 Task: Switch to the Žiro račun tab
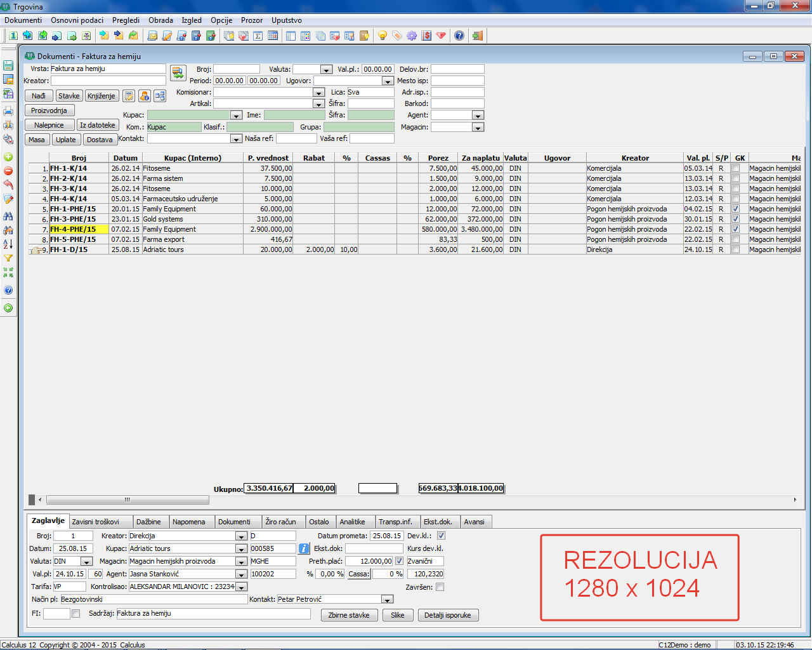click(x=280, y=522)
